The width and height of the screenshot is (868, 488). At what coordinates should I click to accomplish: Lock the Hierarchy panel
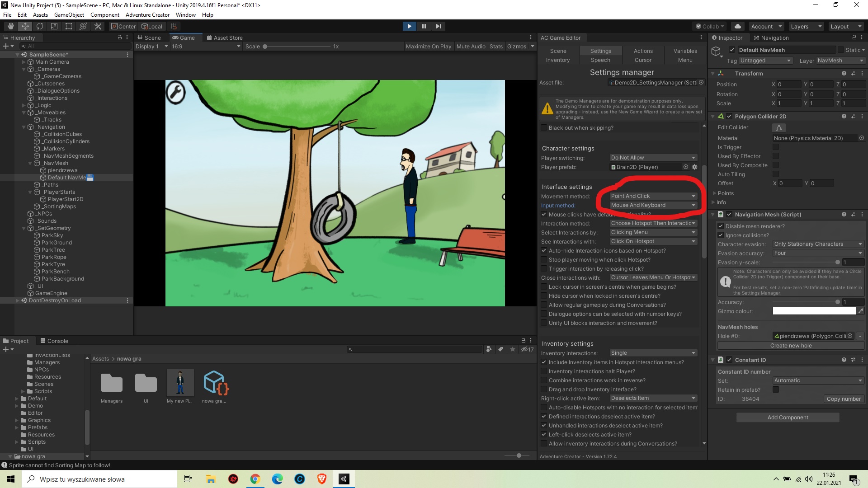coord(120,38)
